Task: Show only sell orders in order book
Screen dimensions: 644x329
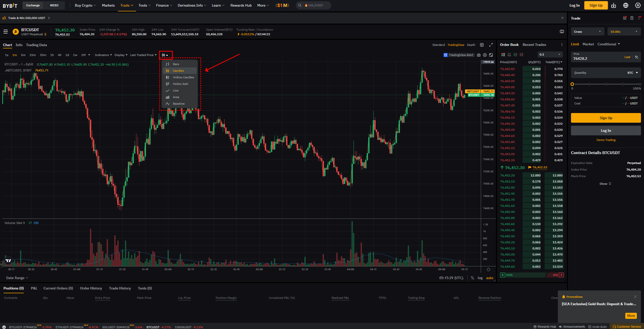Action: pos(521,55)
